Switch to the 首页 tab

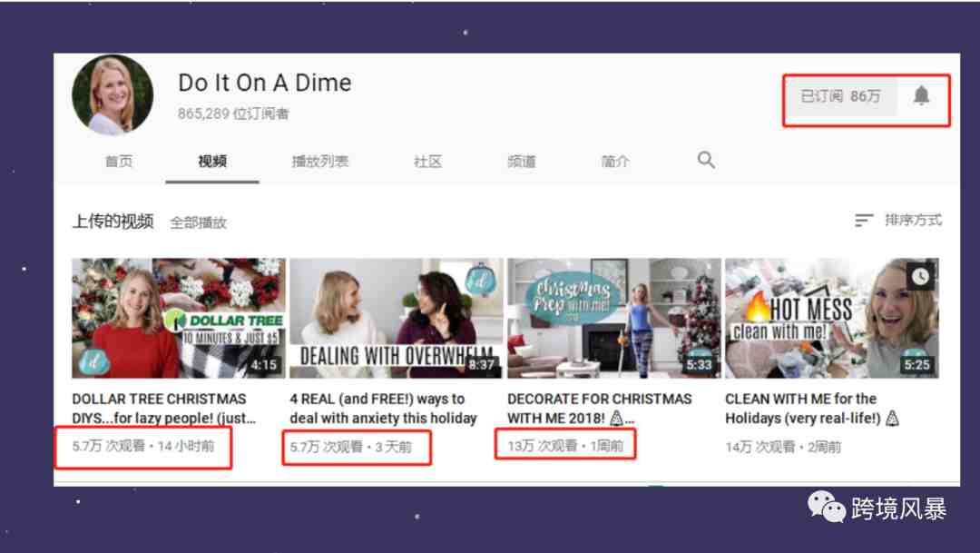119,162
